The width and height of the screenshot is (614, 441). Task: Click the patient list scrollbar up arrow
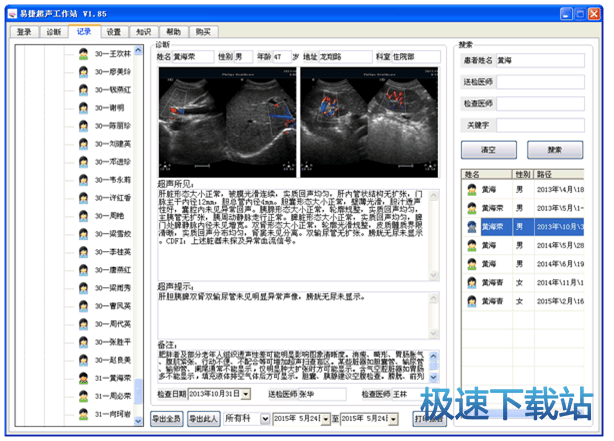(138, 50)
